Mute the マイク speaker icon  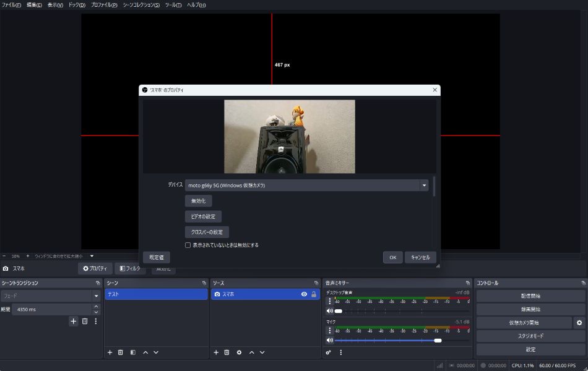(329, 340)
